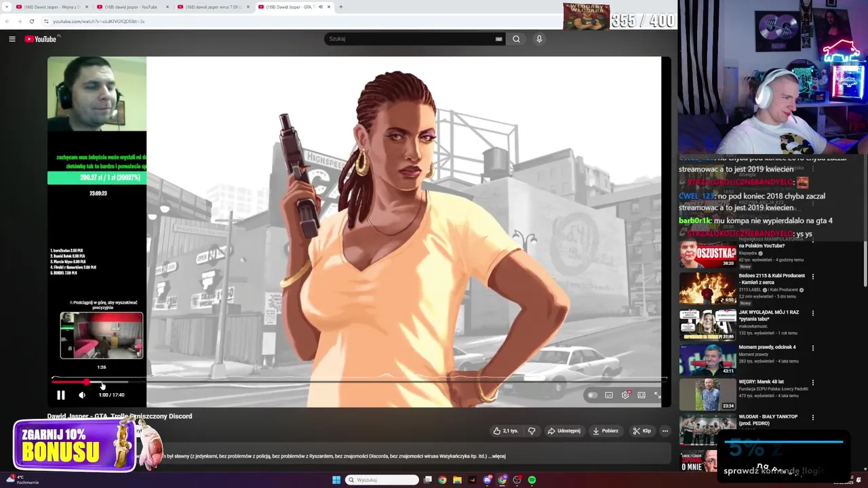This screenshot has width=868, height=488.
Task: Open site info icon in address bar
Action: (46, 21)
